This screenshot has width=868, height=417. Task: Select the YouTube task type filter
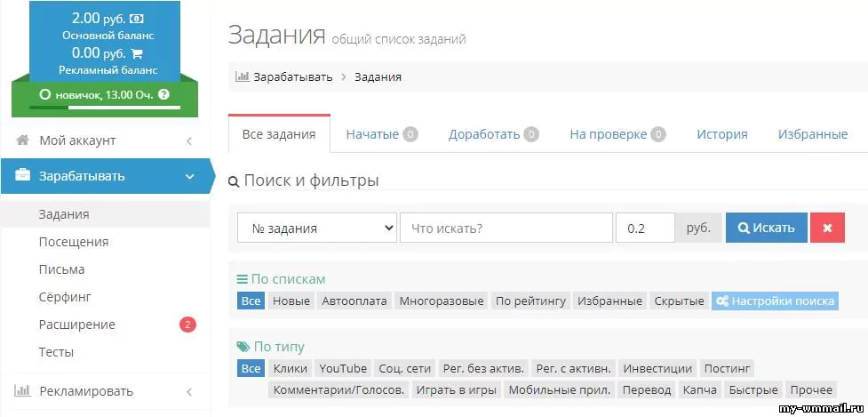click(343, 367)
